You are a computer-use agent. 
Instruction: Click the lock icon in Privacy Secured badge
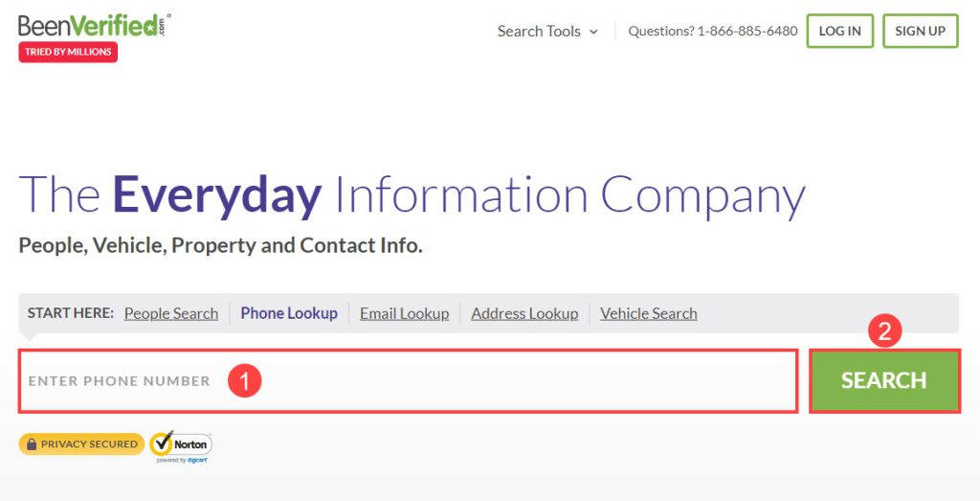(32, 444)
